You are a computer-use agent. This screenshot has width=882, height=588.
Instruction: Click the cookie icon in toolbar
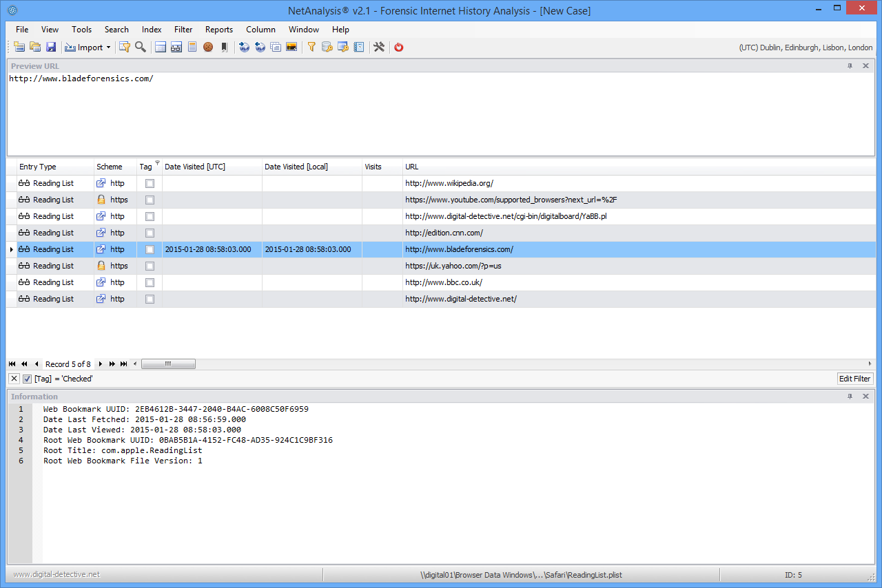(x=208, y=47)
